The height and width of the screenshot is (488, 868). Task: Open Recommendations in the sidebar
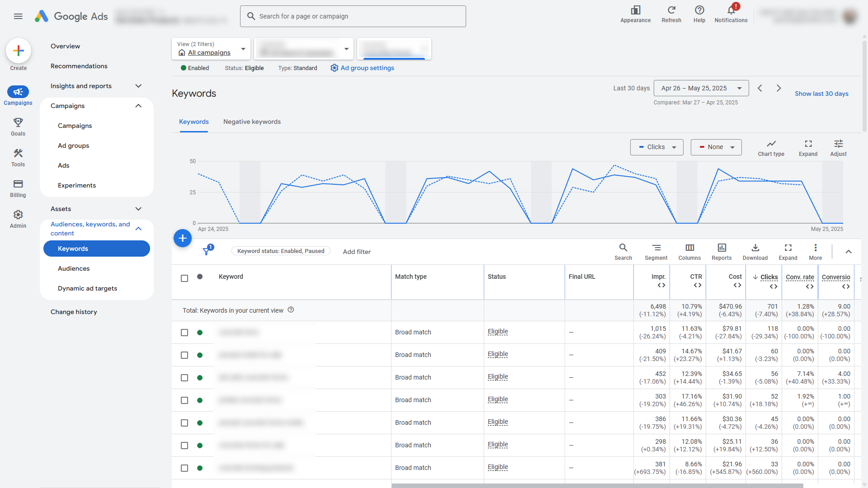[x=79, y=66]
